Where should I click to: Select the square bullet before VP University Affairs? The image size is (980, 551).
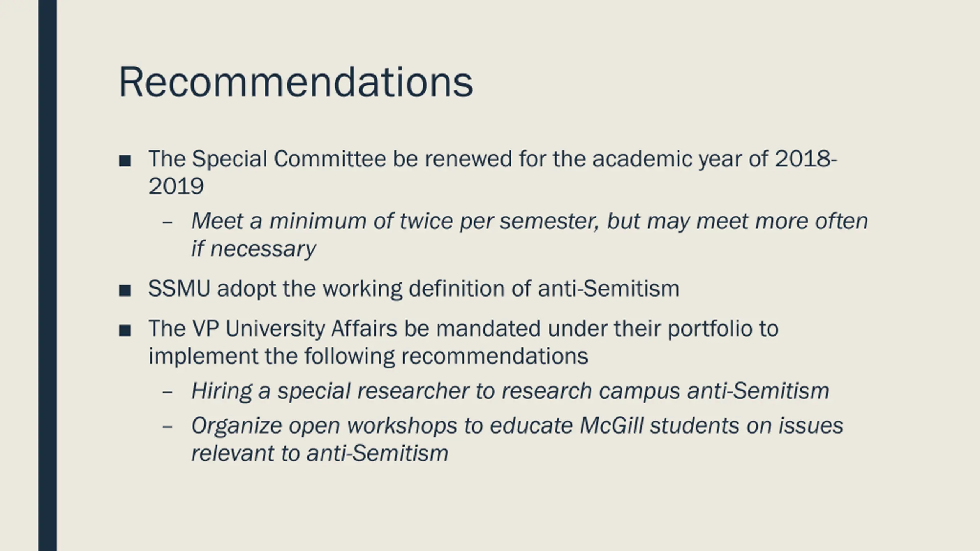[x=125, y=330]
